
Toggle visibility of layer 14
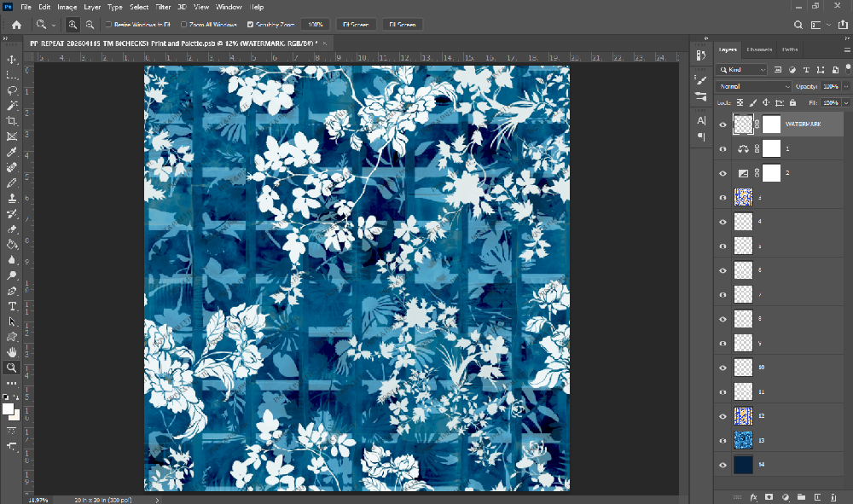tap(723, 465)
